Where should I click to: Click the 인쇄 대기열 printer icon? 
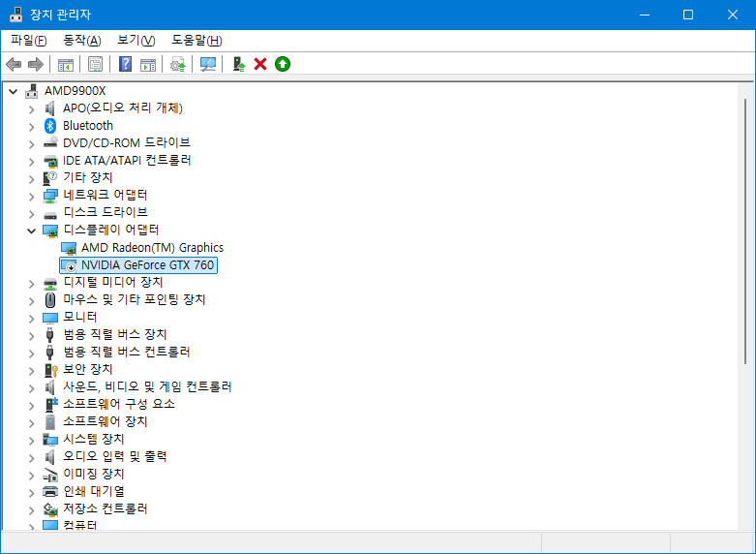pos(50,492)
